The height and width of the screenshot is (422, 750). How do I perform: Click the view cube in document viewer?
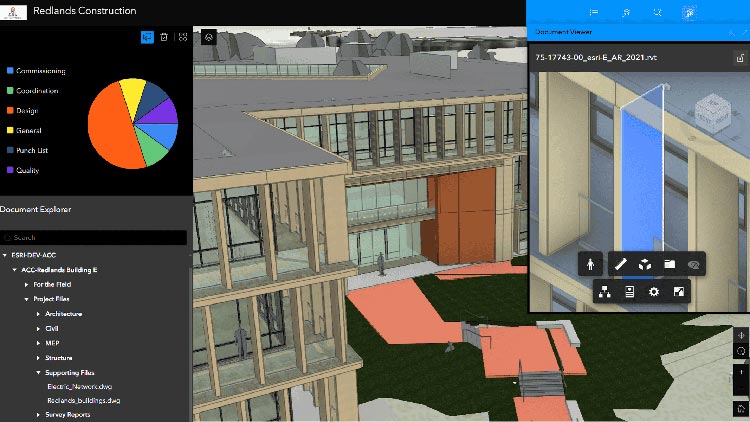[713, 113]
